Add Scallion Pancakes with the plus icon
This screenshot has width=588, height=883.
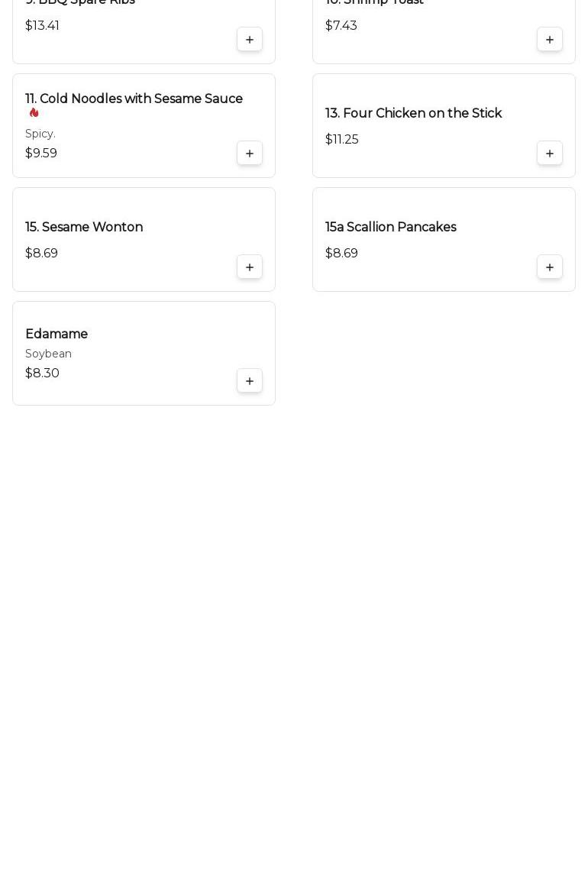pos(550,267)
